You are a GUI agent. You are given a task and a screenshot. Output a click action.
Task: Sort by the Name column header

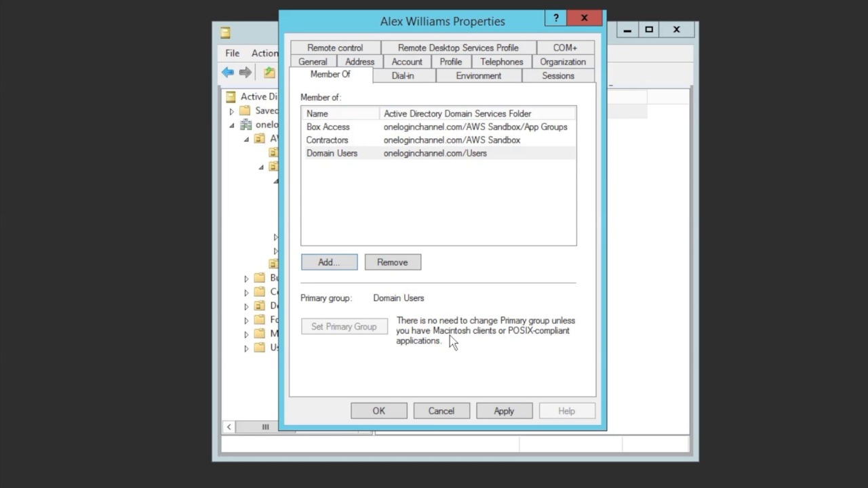340,114
